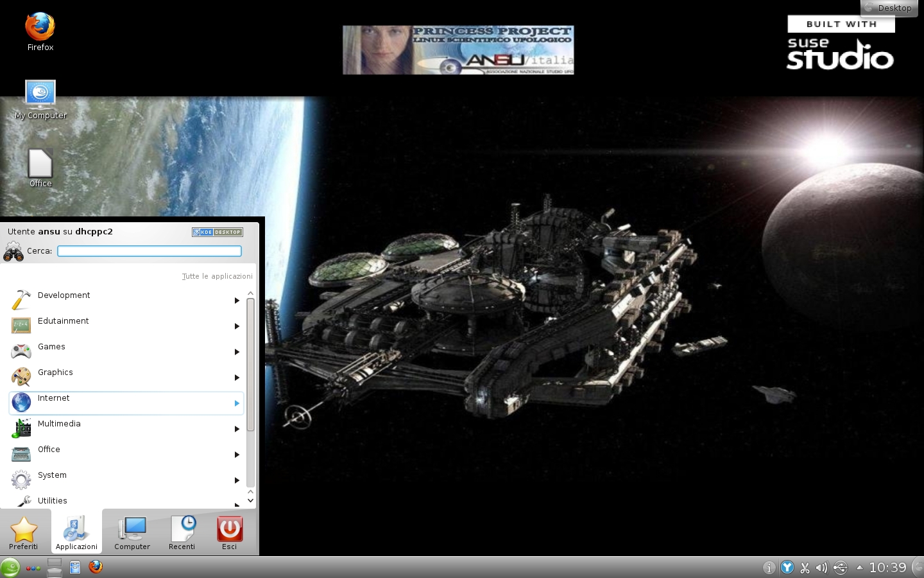The height and width of the screenshot is (578, 924).
Task: Click the Internet globe icon
Action: coord(21,403)
